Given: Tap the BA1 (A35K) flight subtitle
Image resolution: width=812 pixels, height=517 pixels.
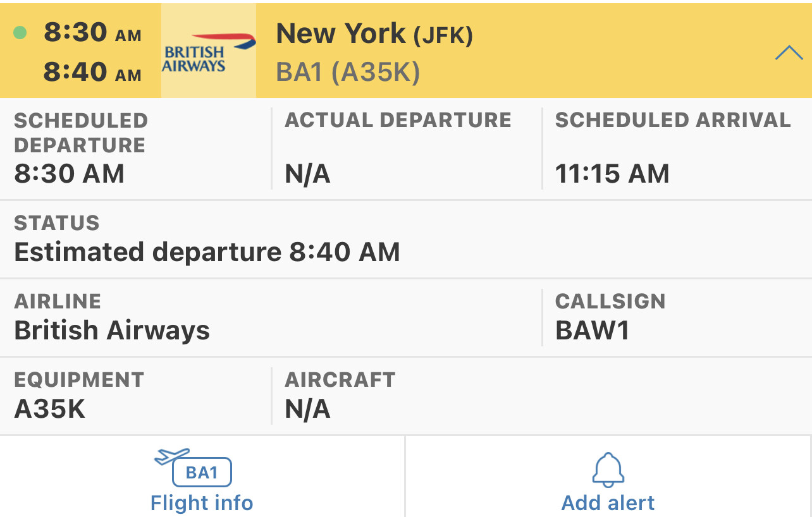Looking at the screenshot, I should click(348, 73).
